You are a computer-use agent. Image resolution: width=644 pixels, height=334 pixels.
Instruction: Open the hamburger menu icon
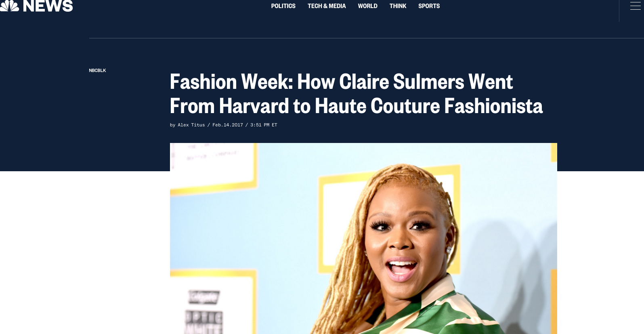(x=635, y=6)
